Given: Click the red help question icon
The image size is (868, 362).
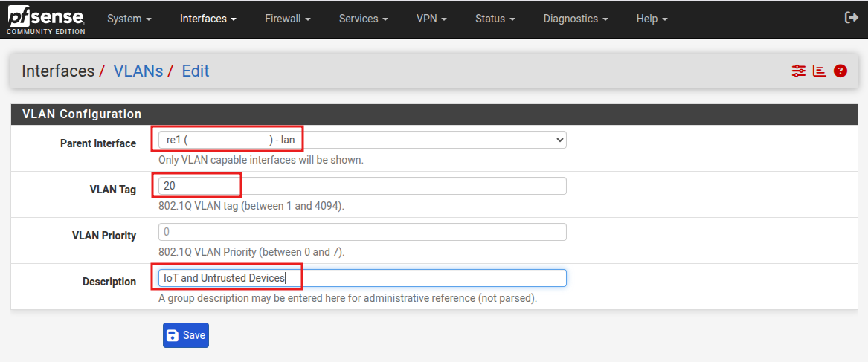Looking at the screenshot, I should (840, 71).
